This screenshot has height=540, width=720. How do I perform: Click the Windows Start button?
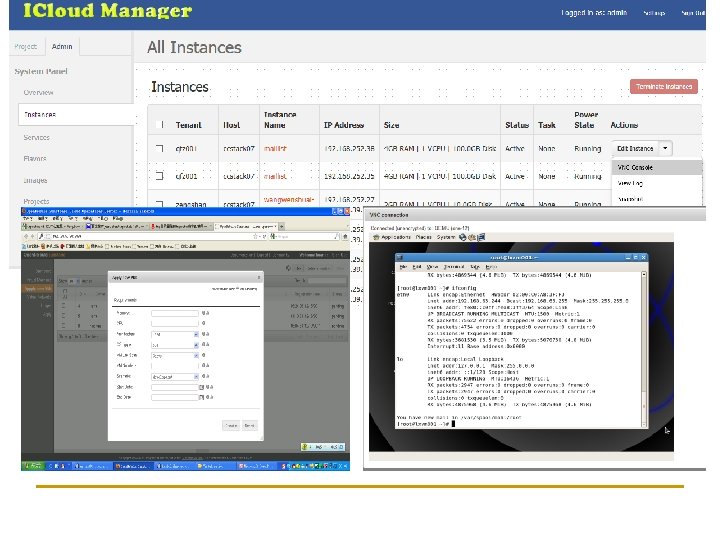[33, 466]
